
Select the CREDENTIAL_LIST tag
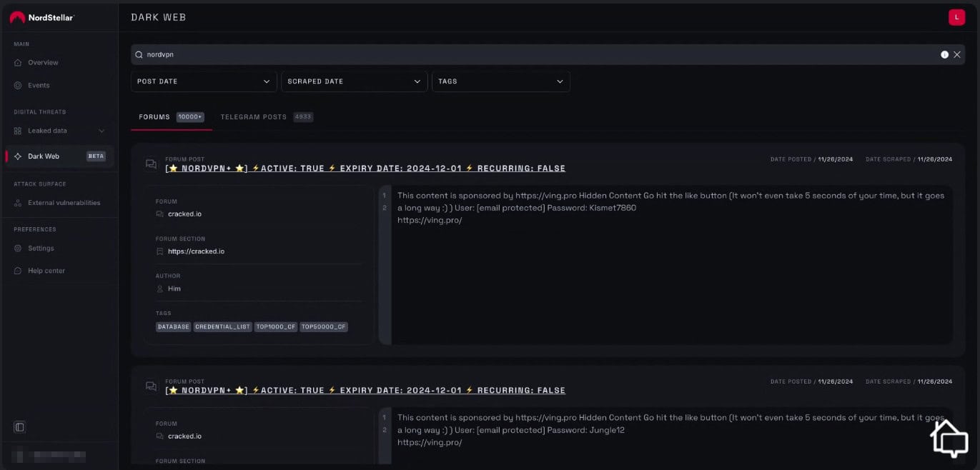[x=223, y=327]
